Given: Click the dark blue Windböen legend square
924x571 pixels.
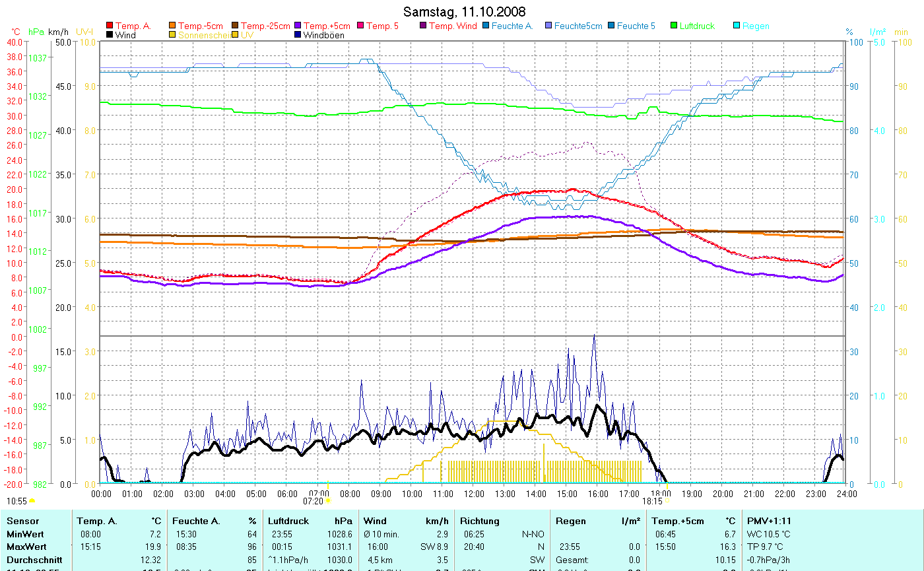Looking at the screenshot, I should pyautogui.click(x=298, y=35).
